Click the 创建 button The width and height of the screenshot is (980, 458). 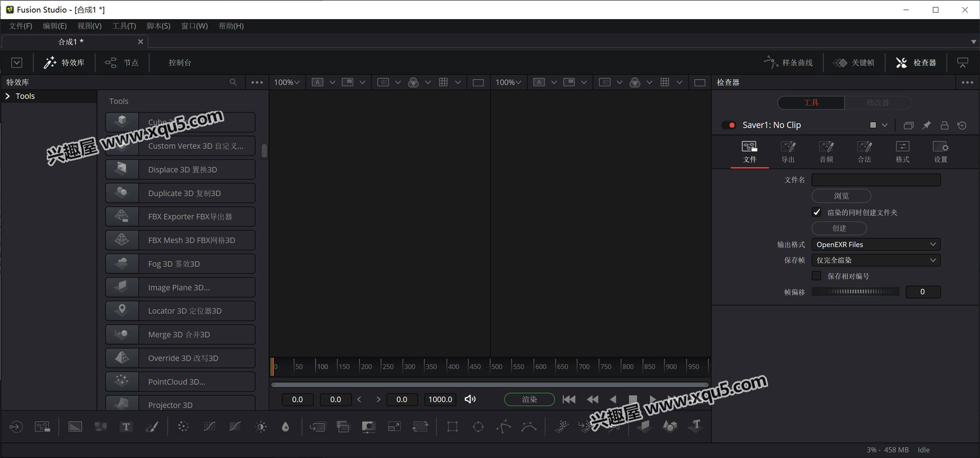coord(839,228)
